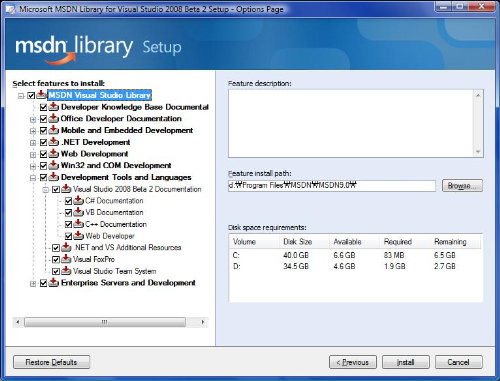Click the description box scroll-down arrow
This screenshot has height=381, width=500.
pyautogui.click(x=478, y=151)
